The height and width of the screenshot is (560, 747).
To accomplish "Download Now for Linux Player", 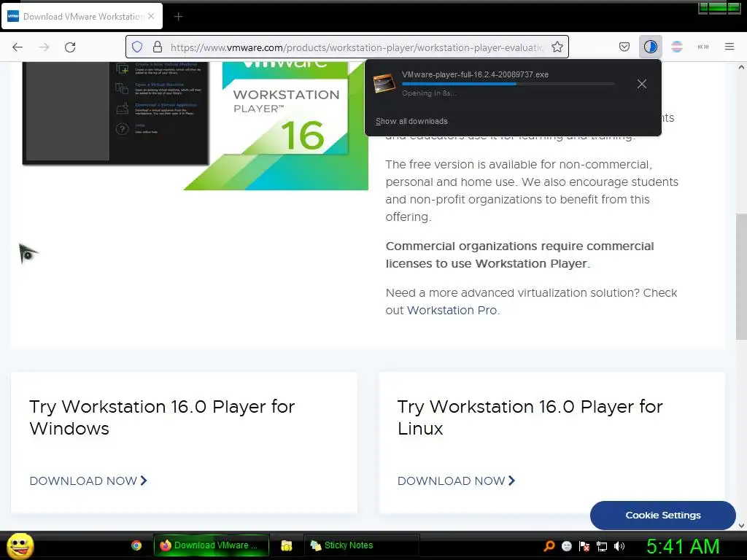I will point(457,481).
